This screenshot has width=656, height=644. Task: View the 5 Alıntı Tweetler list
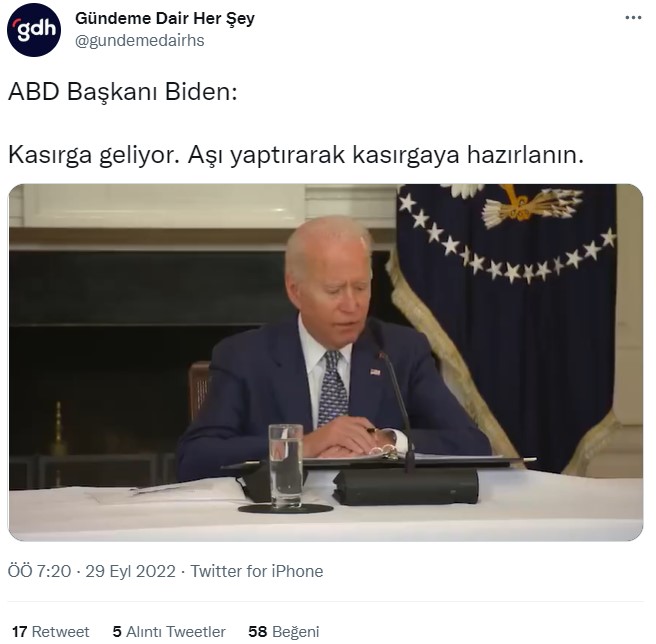click(x=169, y=631)
